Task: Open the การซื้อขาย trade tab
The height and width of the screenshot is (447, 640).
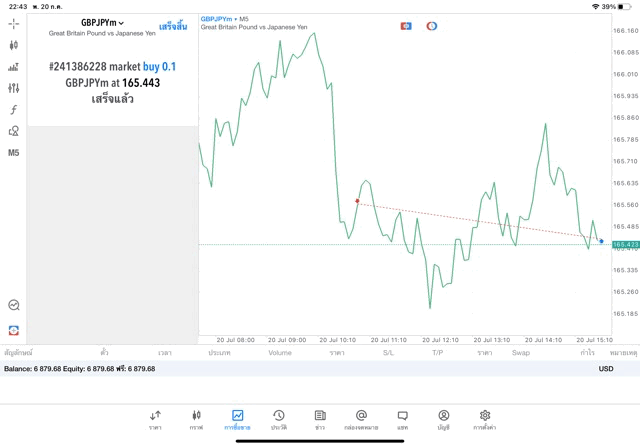Action: (238, 420)
